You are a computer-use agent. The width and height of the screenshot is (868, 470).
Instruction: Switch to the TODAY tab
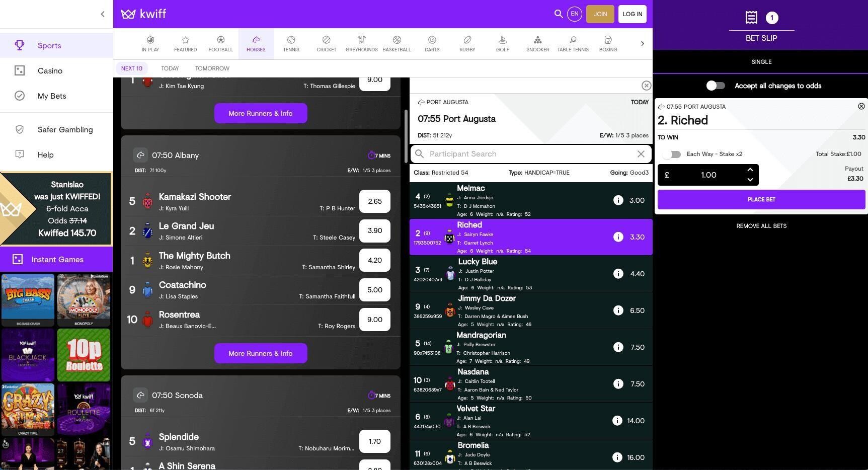pos(170,68)
